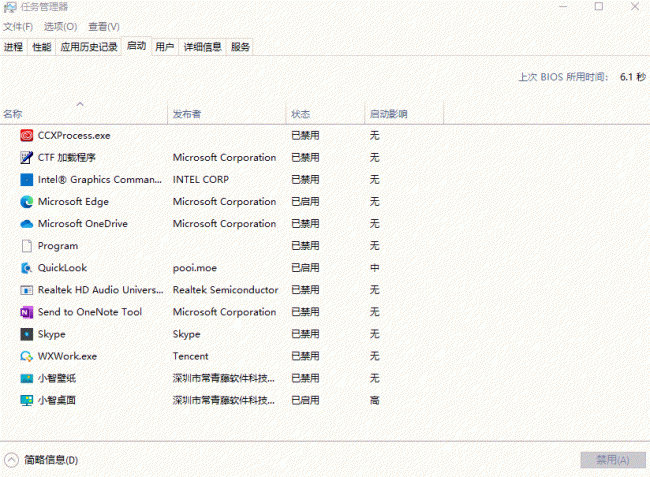The image size is (650, 477).
Task: Select the Microsoft Edge entry name
Action: click(73, 201)
